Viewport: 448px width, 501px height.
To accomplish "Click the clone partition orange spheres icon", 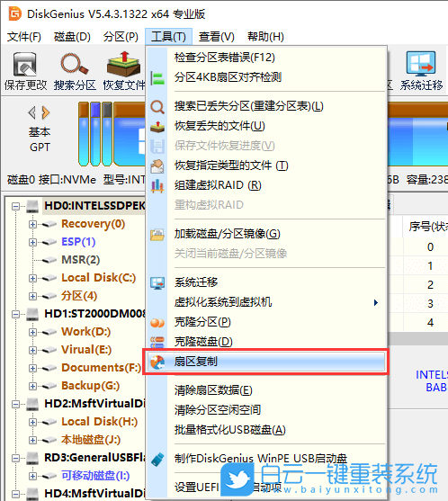I will (x=157, y=323).
